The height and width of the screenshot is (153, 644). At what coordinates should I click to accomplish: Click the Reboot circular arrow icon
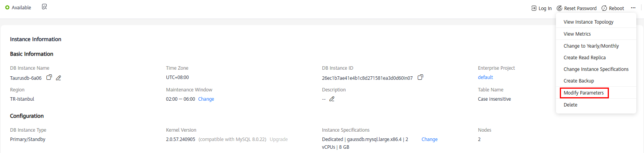(604, 8)
